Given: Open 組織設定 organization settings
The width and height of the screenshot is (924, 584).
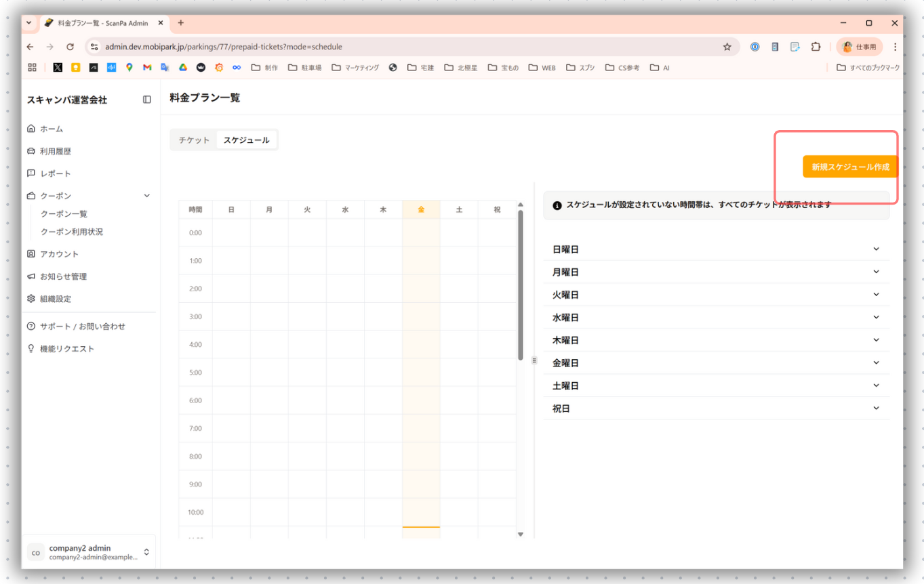Looking at the screenshot, I should [x=55, y=299].
